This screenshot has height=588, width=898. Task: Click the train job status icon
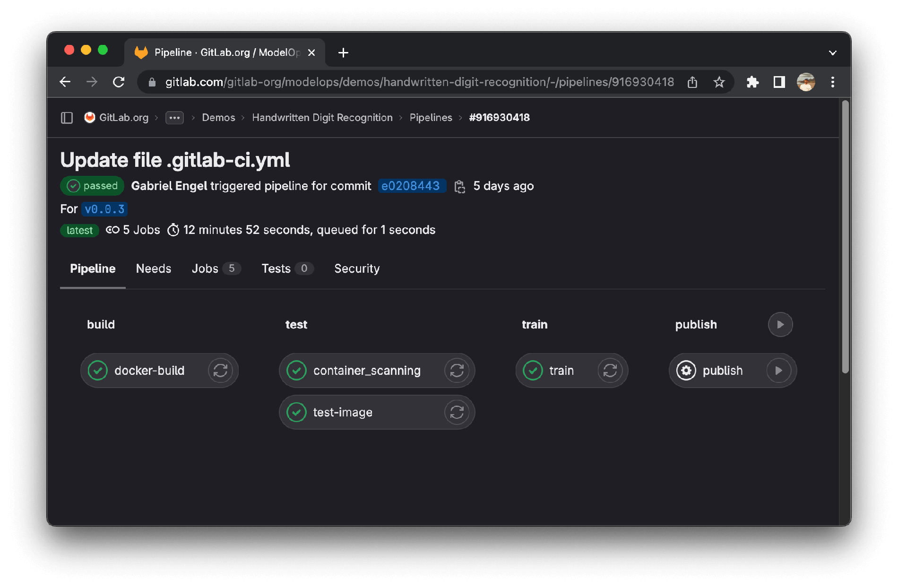(533, 371)
